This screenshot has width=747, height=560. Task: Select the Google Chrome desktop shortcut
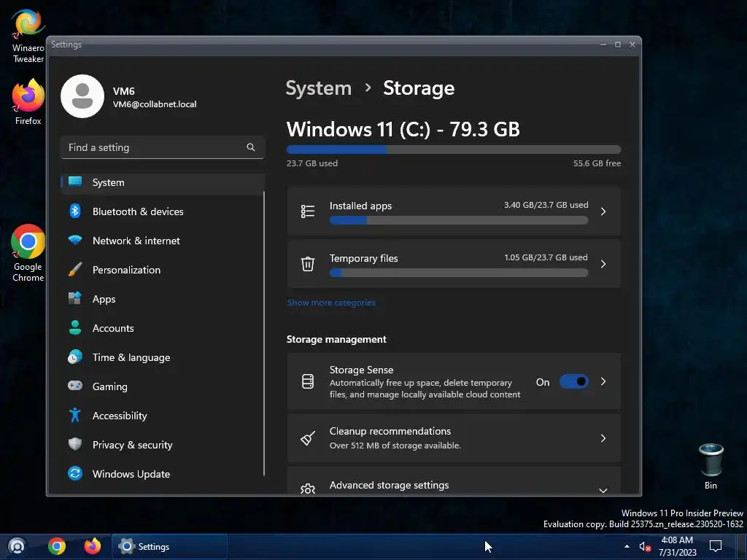click(x=28, y=253)
